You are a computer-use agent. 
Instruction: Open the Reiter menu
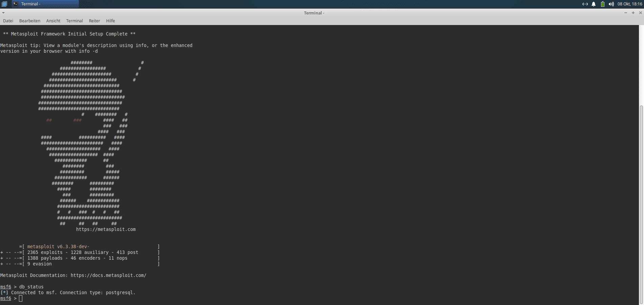tap(94, 21)
